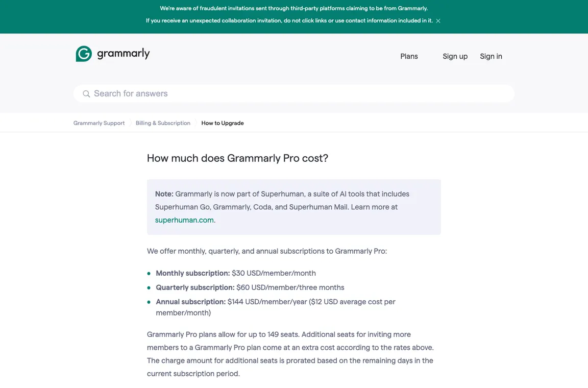Click the Annual subscription price line
The width and height of the screenshot is (588, 388).
276,307
